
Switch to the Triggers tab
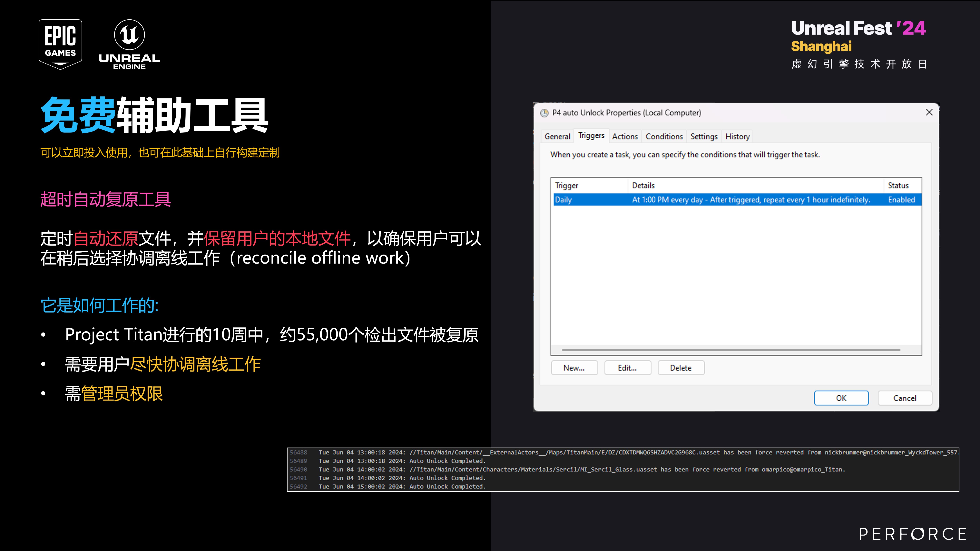pyautogui.click(x=591, y=136)
